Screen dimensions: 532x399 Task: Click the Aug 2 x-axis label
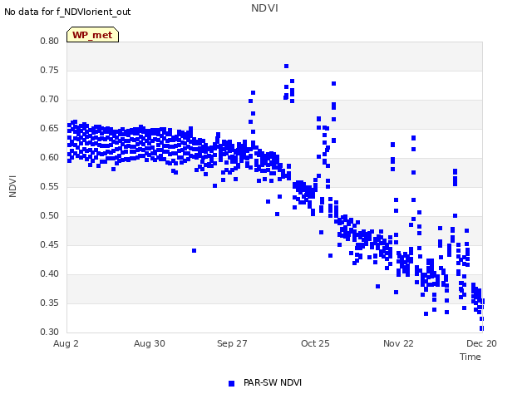(66, 343)
